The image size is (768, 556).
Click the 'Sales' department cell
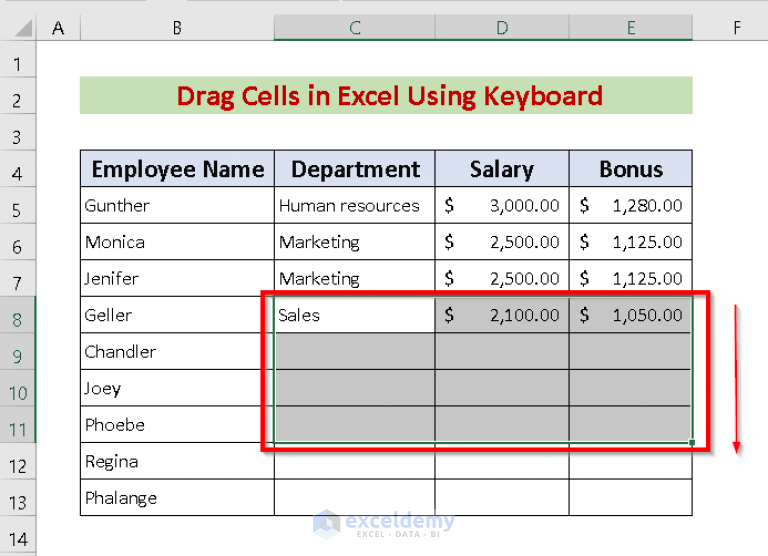(355, 315)
